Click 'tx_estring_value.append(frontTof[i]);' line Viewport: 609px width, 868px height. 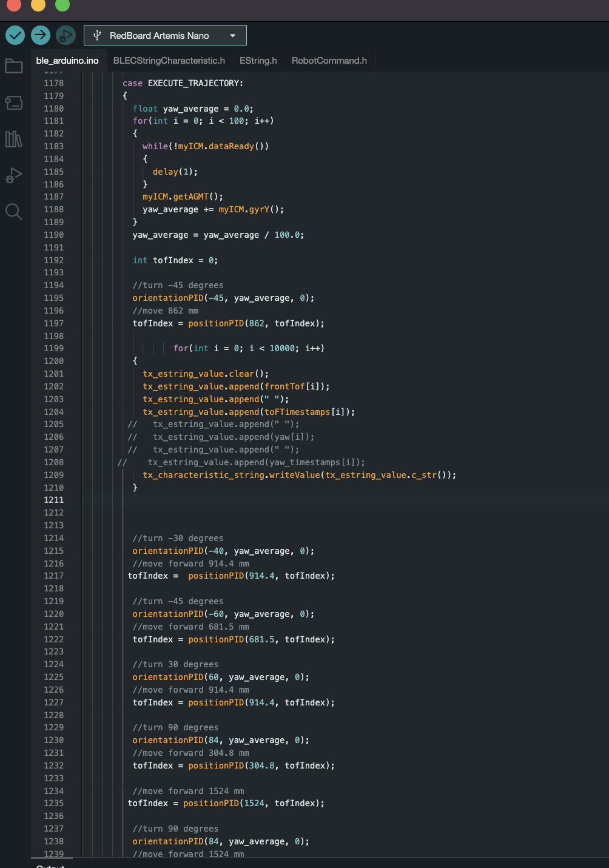click(x=236, y=386)
